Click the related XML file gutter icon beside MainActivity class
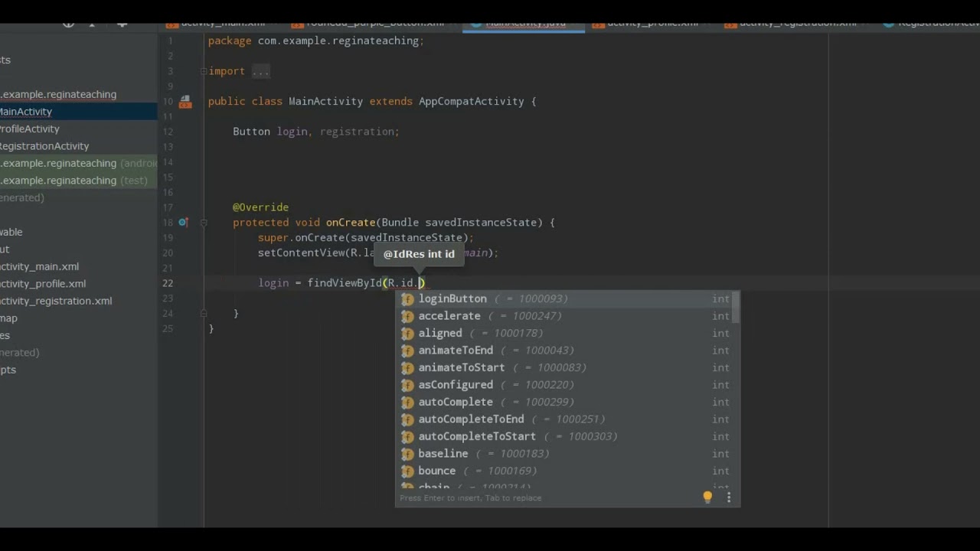 point(185,101)
